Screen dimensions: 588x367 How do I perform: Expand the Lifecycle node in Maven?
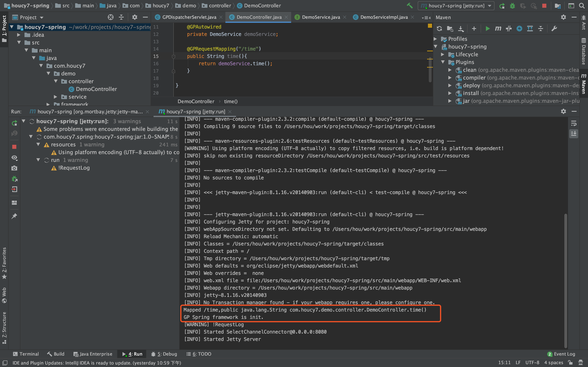443,54
